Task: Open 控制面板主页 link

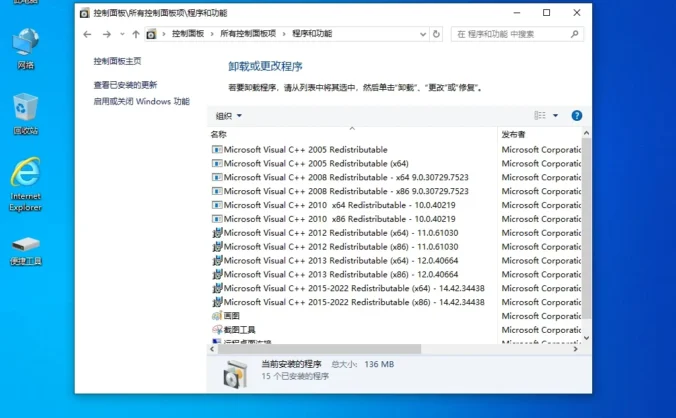Action: point(117,61)
